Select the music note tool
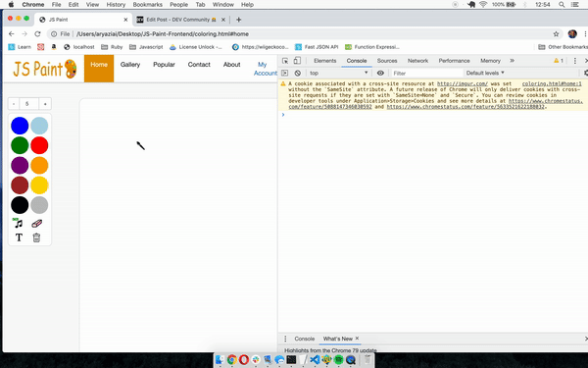 pos(18,223)
